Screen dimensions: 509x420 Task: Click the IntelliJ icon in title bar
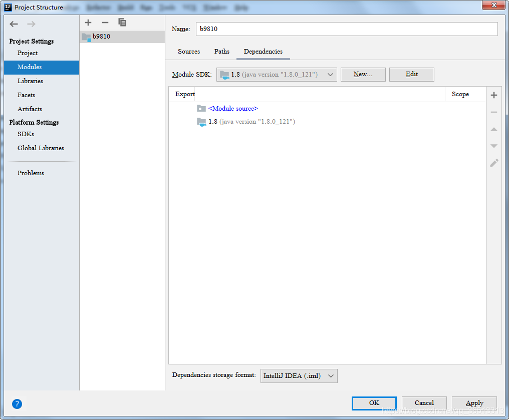click(x=8, y=7)
